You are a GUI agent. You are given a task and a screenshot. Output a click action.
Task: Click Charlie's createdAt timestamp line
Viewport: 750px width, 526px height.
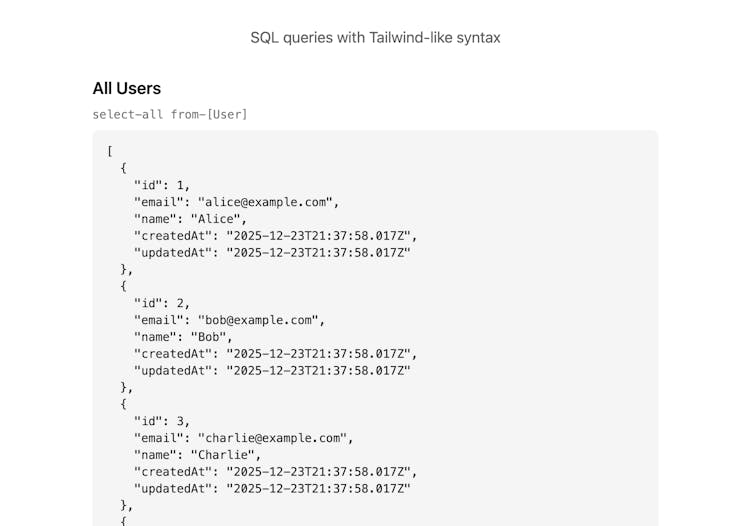pos(275,471)
